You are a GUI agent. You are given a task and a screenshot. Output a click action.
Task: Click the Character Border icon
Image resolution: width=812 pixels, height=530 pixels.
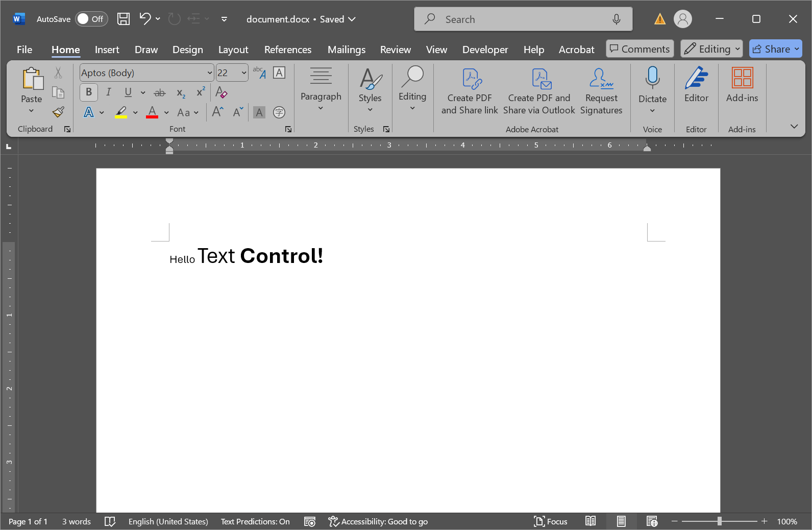coord(279,73)
